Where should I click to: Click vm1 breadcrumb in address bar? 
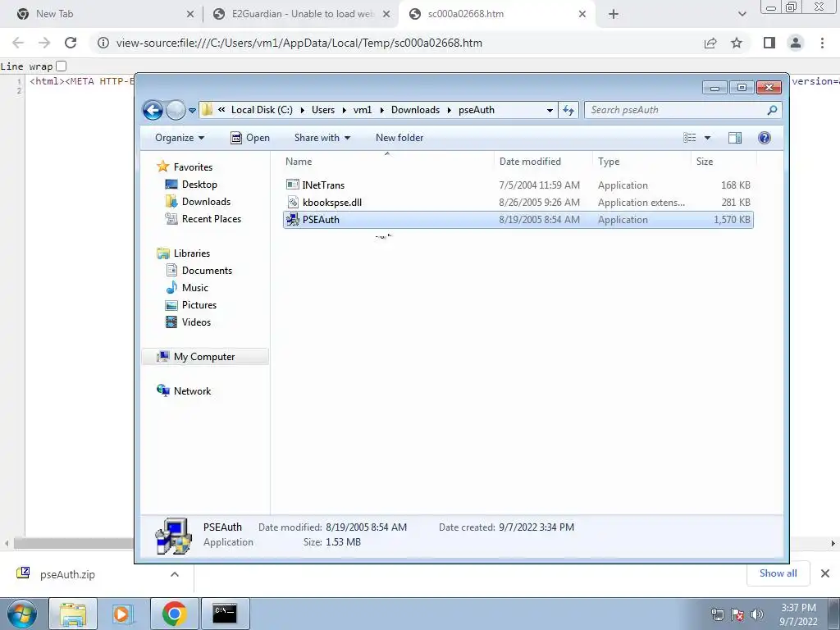click(x=363, y=110)
